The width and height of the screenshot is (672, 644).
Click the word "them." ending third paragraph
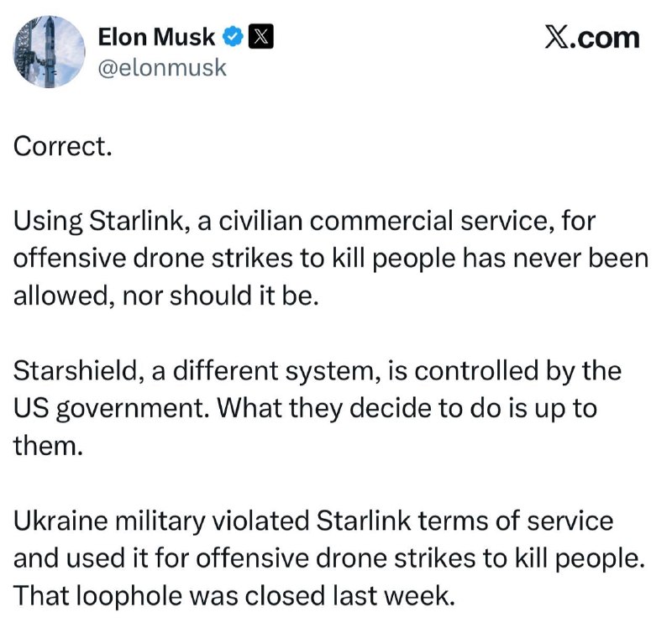(48, 446)
